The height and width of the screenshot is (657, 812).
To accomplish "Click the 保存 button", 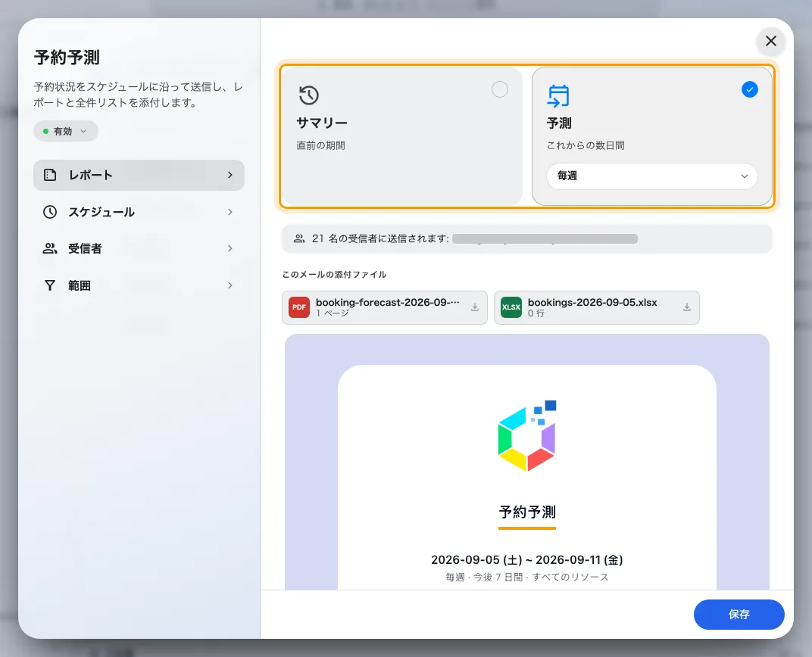I will point(739,615).
